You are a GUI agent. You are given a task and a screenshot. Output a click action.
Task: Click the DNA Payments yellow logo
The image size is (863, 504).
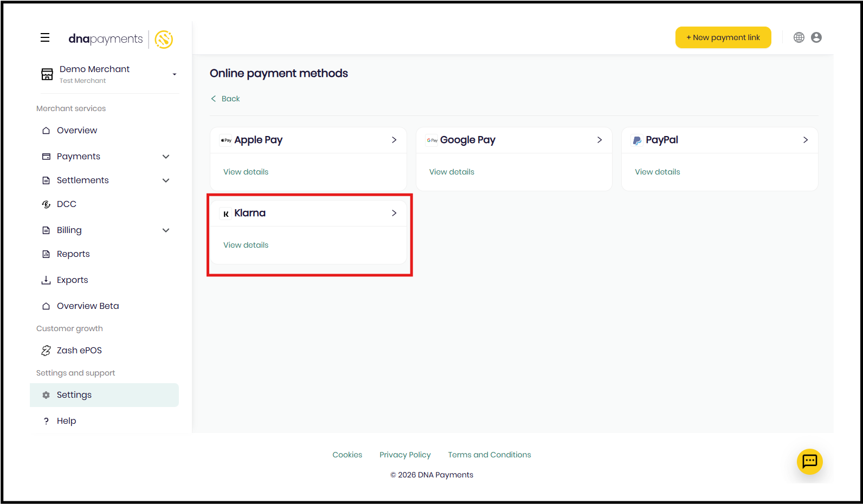164,39
